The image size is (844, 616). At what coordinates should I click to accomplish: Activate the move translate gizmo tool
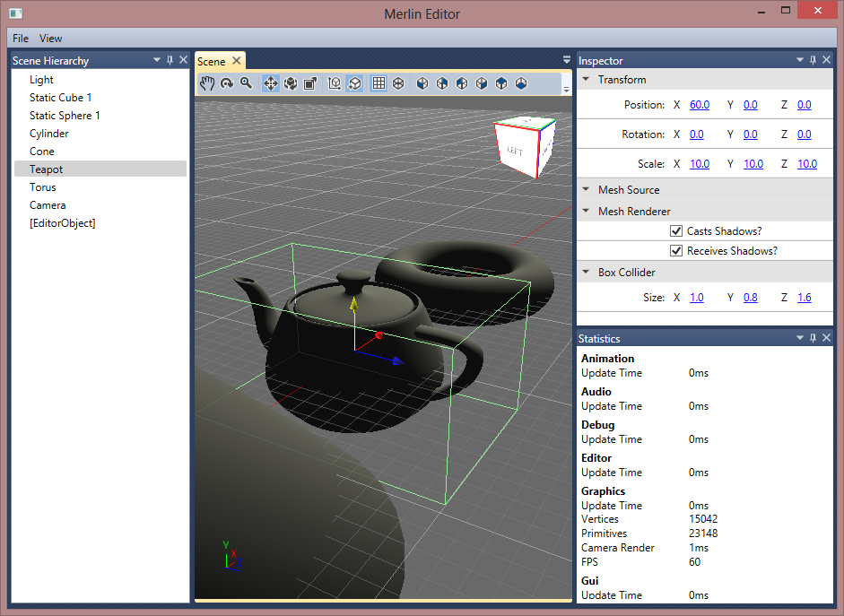click(271, 83)
